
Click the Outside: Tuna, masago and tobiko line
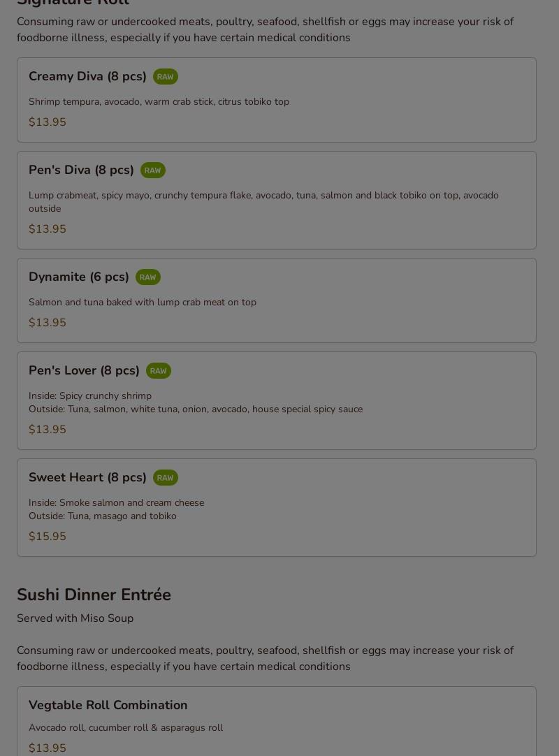click(x=102, y=516)
